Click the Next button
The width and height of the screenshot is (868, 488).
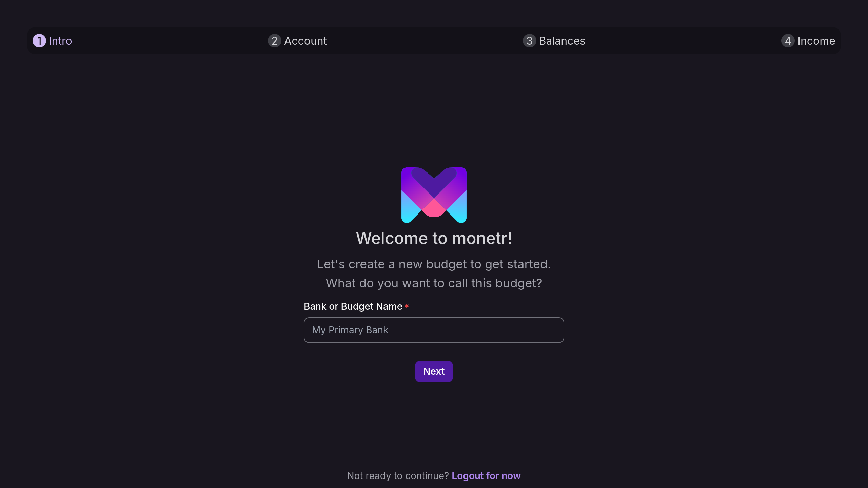[434, 371]
